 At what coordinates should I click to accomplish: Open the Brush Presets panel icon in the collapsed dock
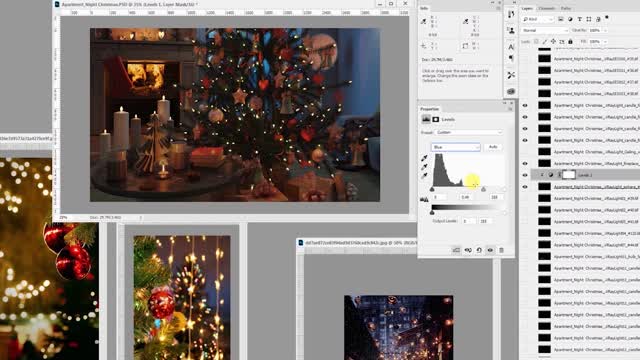pyautogui.click(x=511, y=15)
